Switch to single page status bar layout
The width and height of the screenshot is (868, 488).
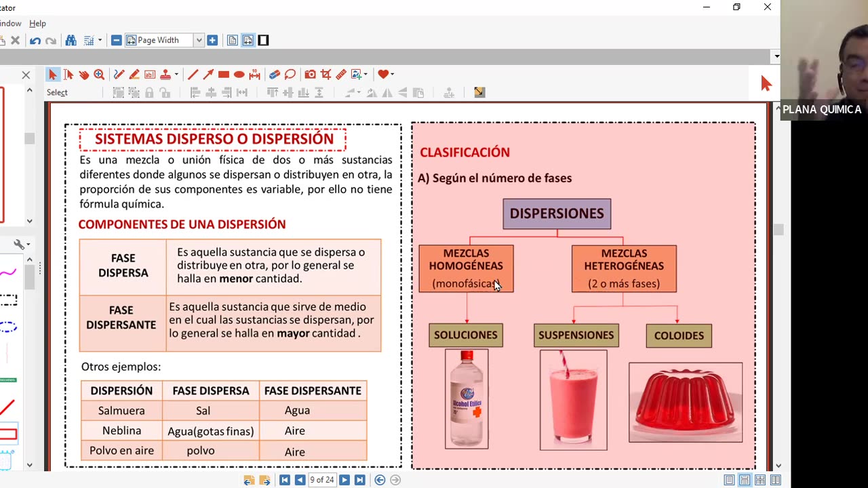pos(729,480)
